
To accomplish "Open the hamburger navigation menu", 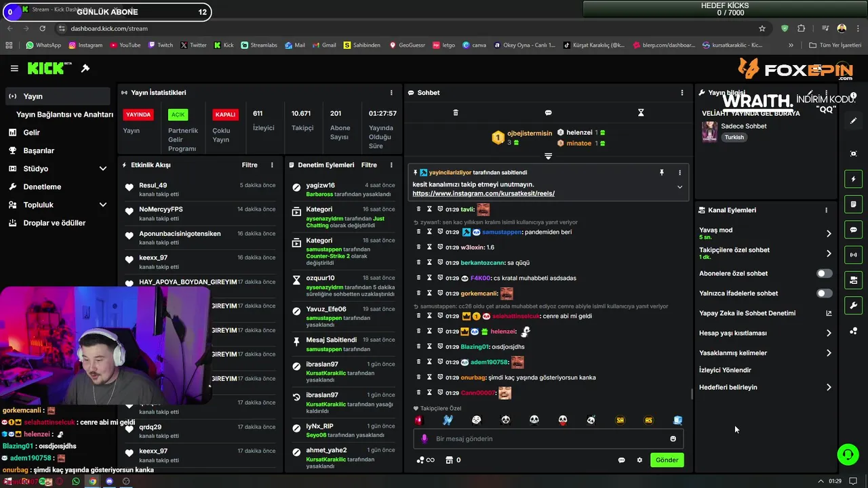I will click(14, 68).
